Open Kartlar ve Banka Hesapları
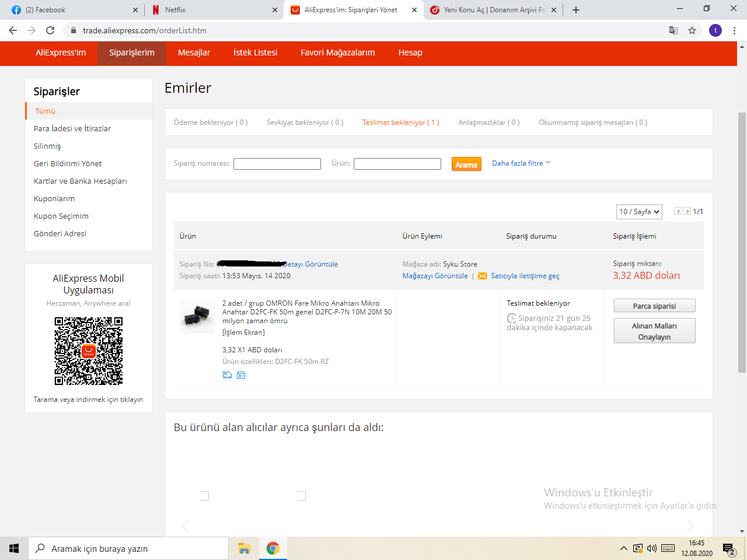Screen dimensions: 747x560 pyautogui.click(x=80, y=181)
